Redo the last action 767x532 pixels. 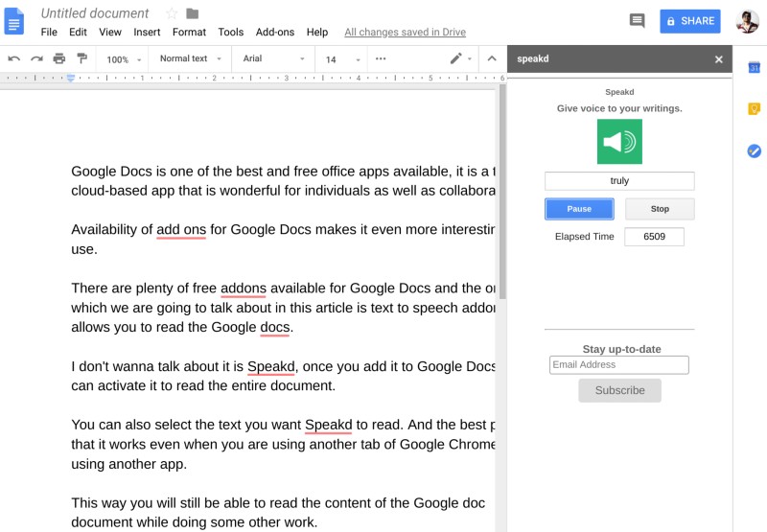point(36,59)
